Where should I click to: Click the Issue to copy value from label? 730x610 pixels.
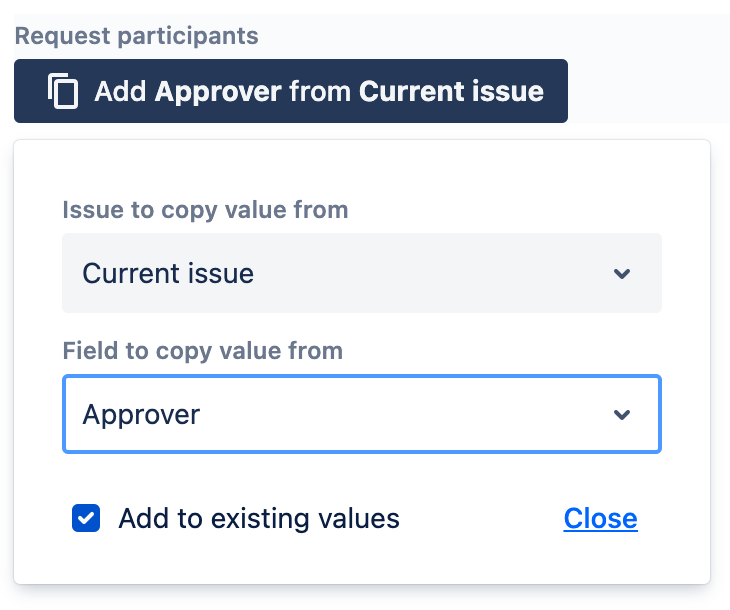[205, 210]
